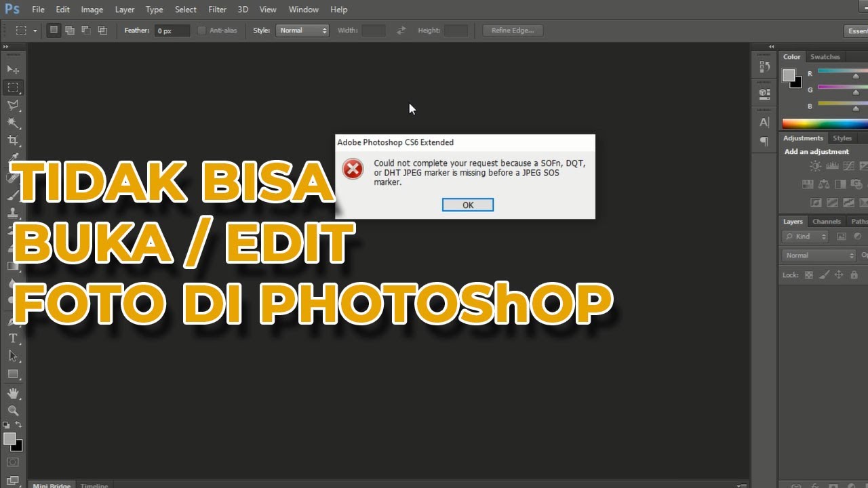The height and width of the screenshot is (488, 868).
Task: Click the Color panel foreground swatch
Action: click(x=789, y=76)
